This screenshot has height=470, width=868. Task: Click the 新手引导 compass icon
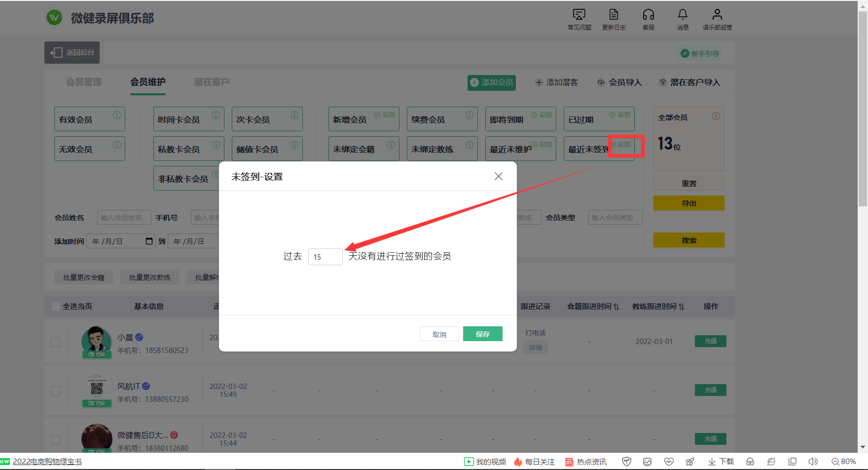tap(685, 53)
